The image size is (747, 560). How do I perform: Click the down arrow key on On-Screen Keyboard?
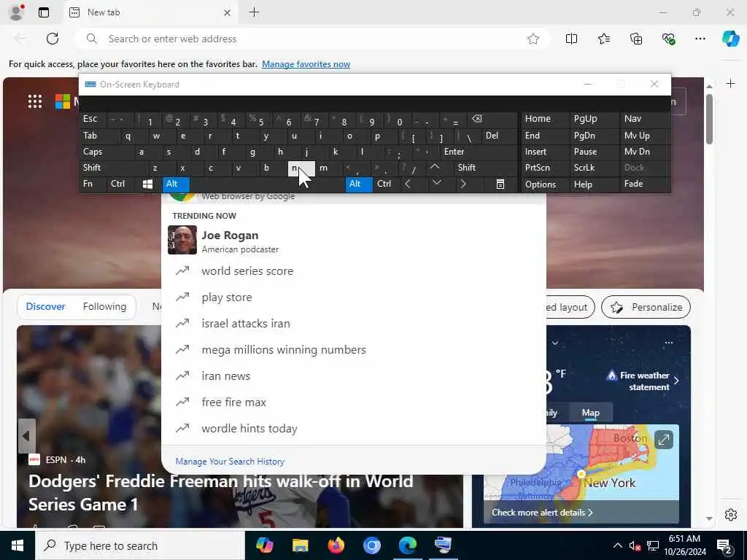pyautogui.click(x=436, y=184)
